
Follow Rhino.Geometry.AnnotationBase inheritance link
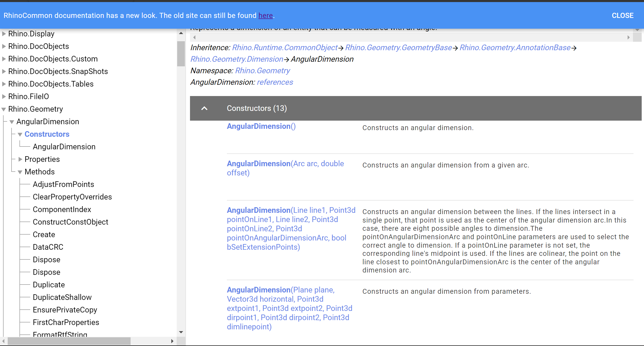click(x=515, y=48)
